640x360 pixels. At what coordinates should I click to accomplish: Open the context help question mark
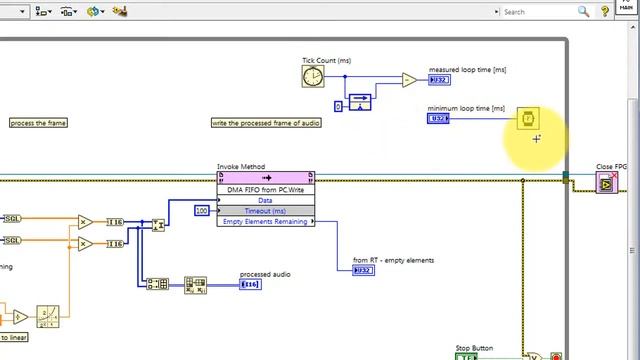pyautogui.click(x=605, y=11)
